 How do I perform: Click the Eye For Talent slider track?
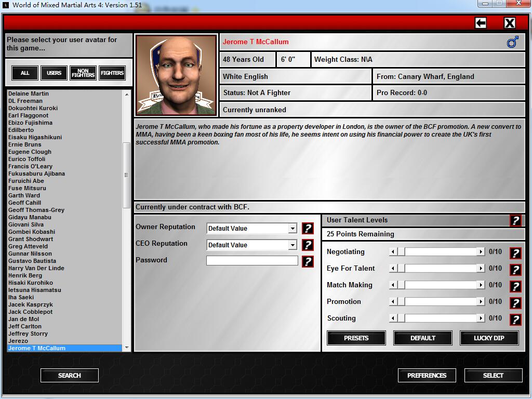(x=441, y=269)
